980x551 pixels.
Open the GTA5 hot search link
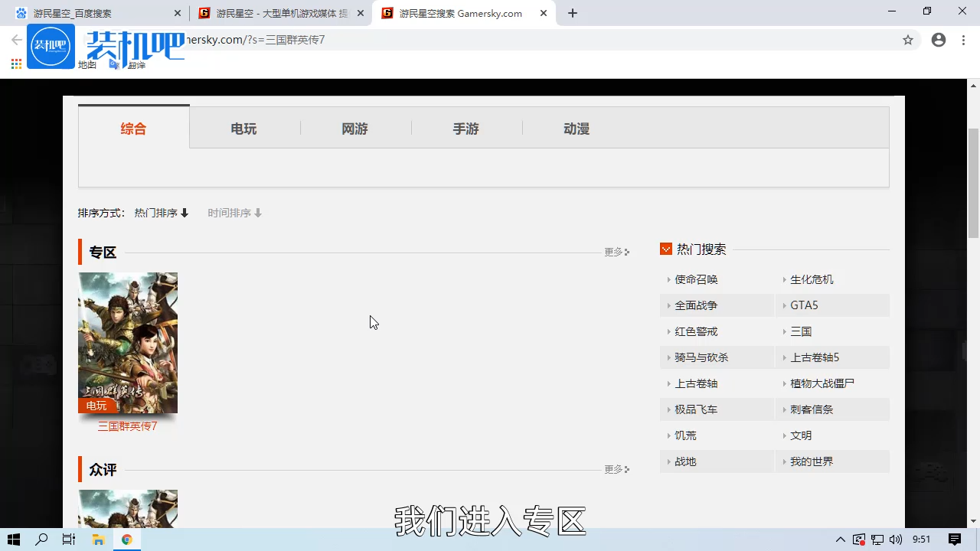804,305
